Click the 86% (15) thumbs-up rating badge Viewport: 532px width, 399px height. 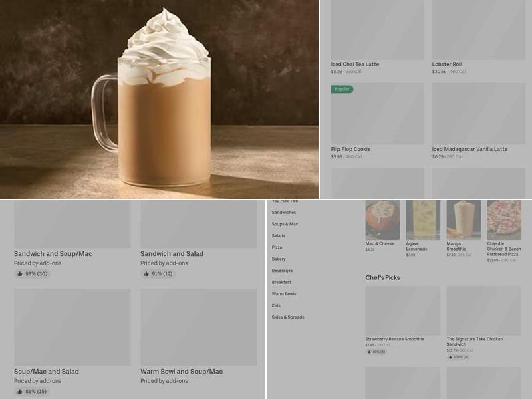click(32, 392)
